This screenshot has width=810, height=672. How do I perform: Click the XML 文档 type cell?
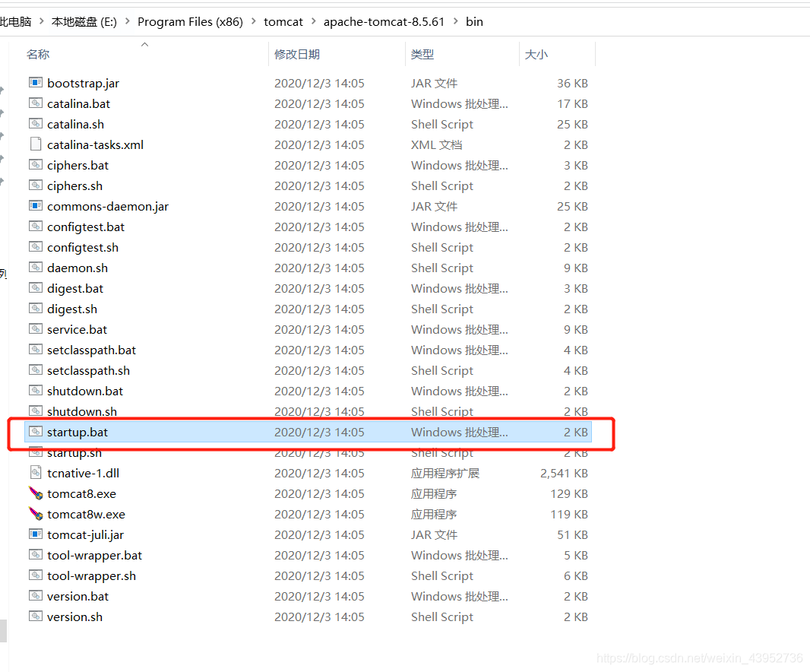(436, 144)
